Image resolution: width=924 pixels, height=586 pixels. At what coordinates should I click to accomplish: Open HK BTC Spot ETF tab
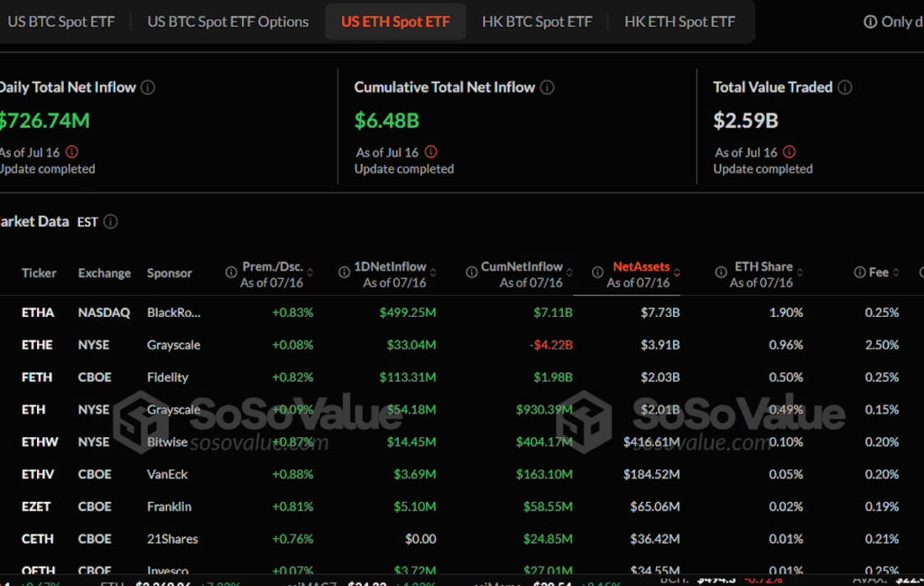(537, 22)
